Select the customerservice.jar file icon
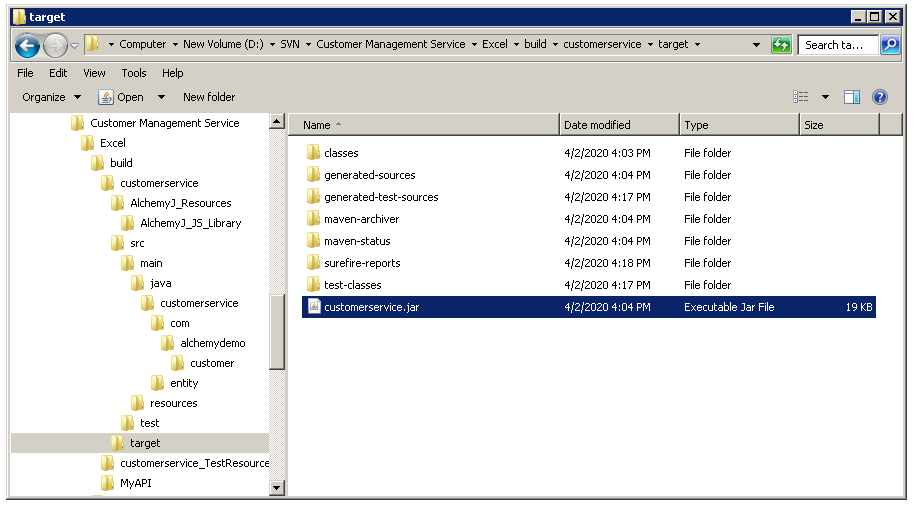 [313, 307]
